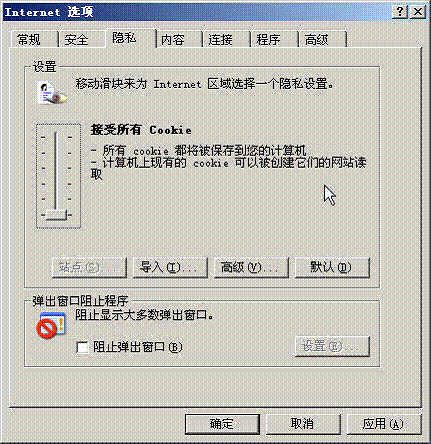Click the pop-up blocker icon
Viewport: 431px width, 444px height.
51,325
